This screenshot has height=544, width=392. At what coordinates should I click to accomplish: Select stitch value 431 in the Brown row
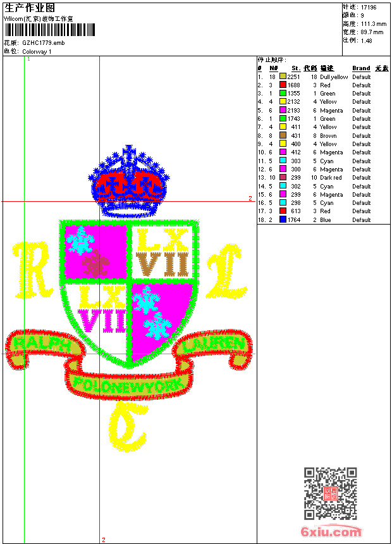(295, 135)
